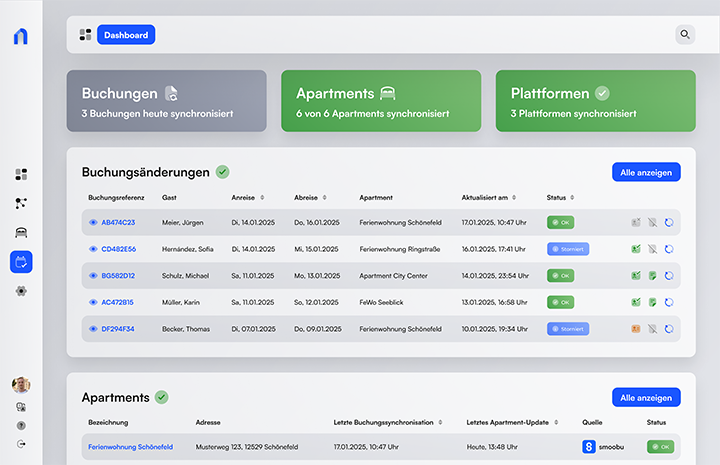The height and width of the screenshot is (465, 720).
Task: Resync booking AB474C23 with refresh icon
Action: pyautogui.click(x=669, y=222)
